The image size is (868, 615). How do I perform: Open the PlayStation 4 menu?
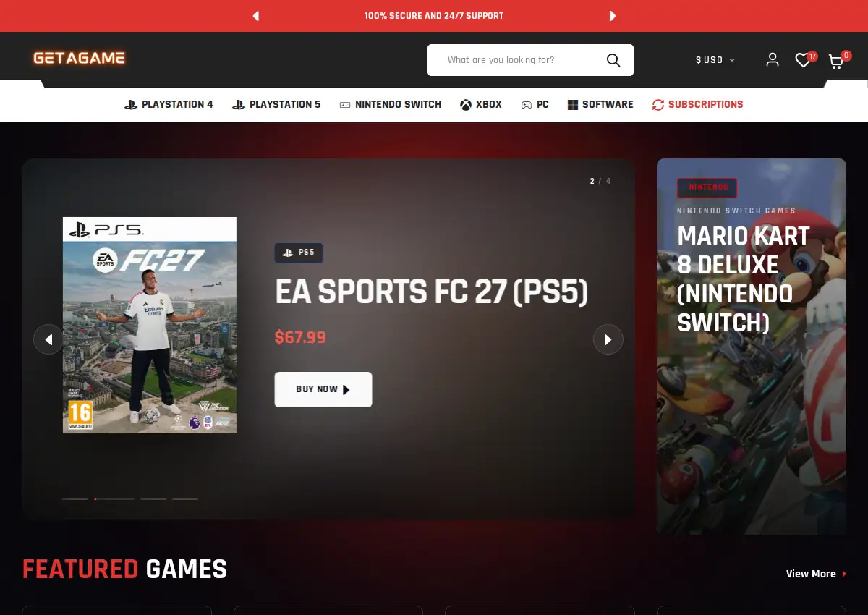click(169, 105)
